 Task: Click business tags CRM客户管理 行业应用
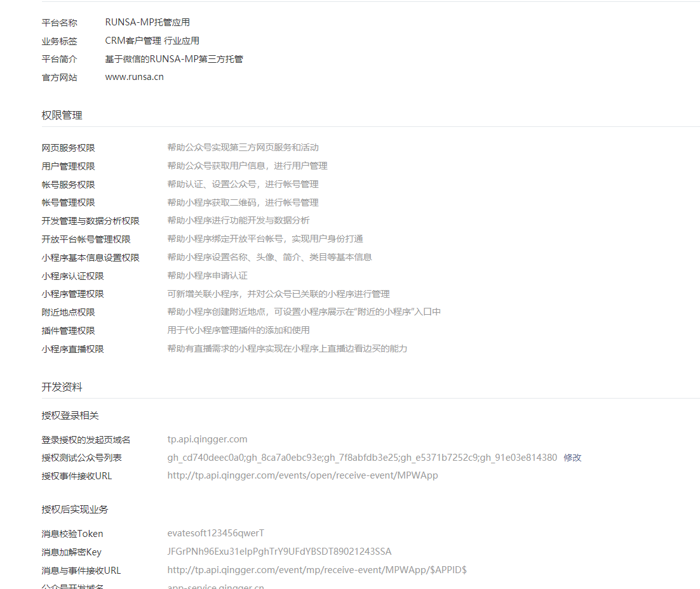pyautogui.click(x=152, y=41)
